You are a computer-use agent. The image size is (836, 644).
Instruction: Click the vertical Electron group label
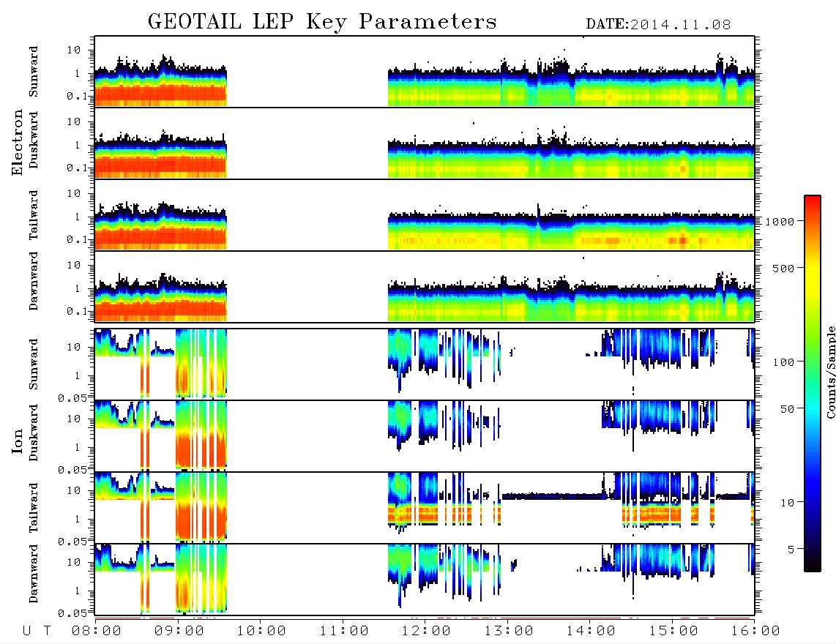pos(17,143)
